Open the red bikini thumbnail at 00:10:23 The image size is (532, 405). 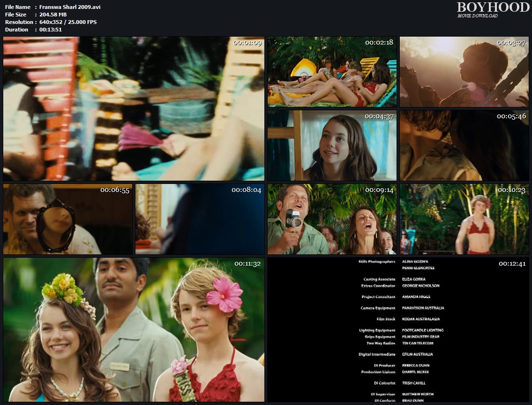(x=464, y=219)
